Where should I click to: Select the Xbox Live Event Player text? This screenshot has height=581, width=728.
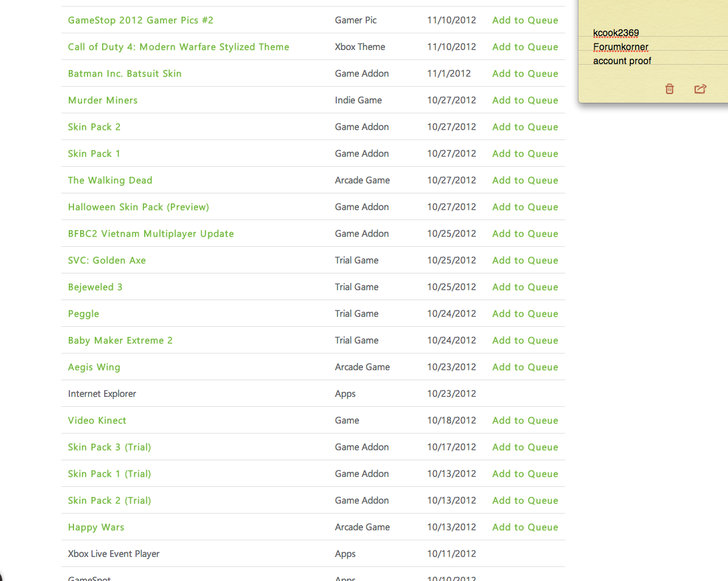(113, 554)
